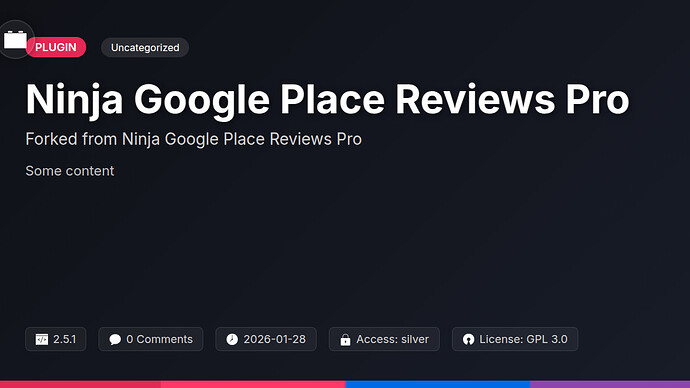
Task: Open the 0 Comments link
Action: point(159,339)
